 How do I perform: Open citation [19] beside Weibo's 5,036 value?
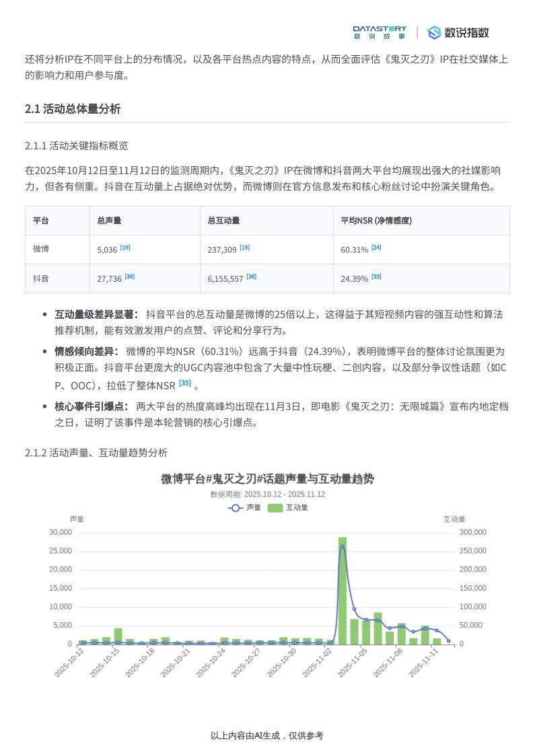coord(125,248)
